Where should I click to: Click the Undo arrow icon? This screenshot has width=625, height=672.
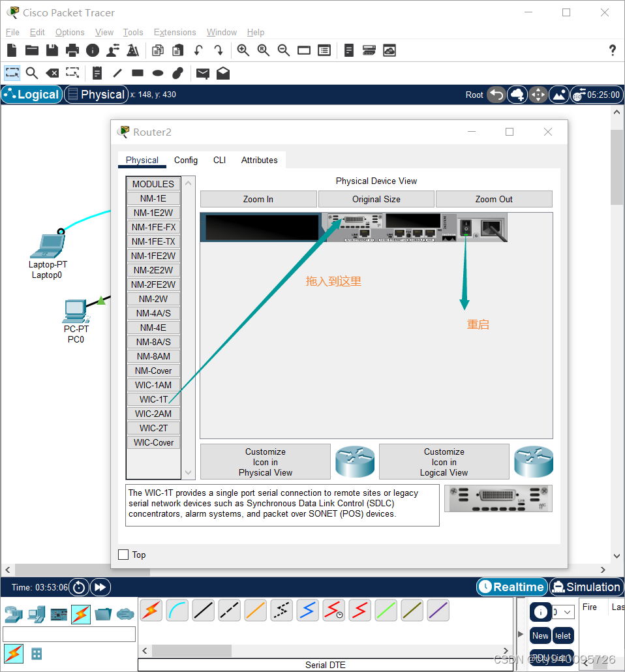pos(198,51)
